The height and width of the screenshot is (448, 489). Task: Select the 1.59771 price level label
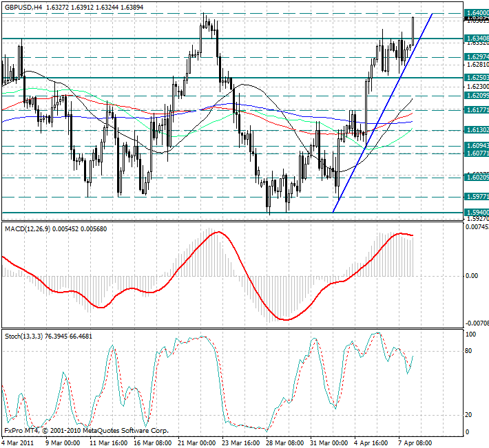(477, 197)
